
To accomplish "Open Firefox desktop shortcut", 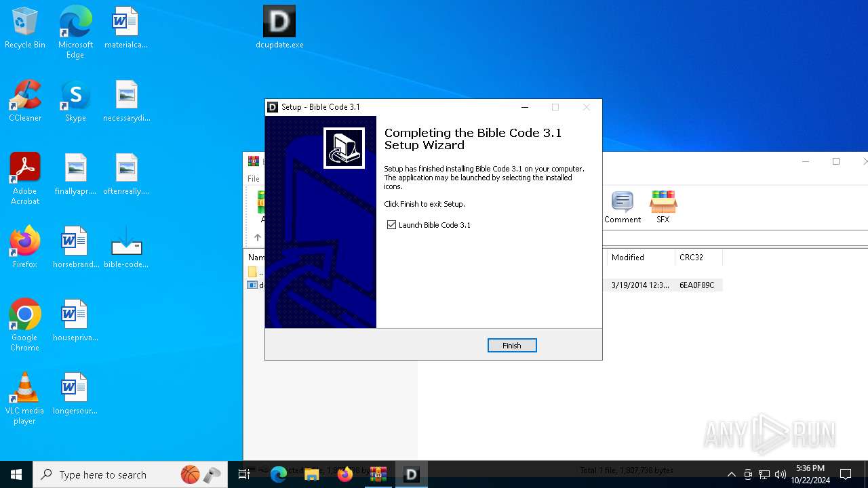I will pos(25,247).
